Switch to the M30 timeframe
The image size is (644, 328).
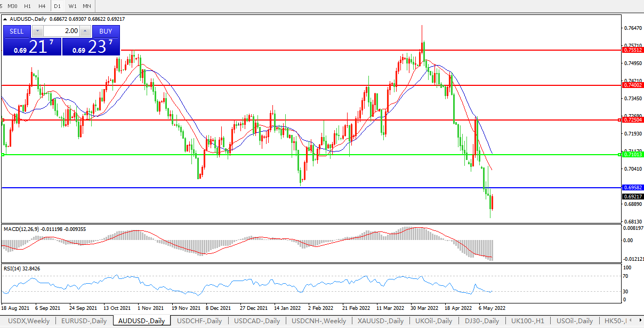pyautogui.click(x=12, y=6)
